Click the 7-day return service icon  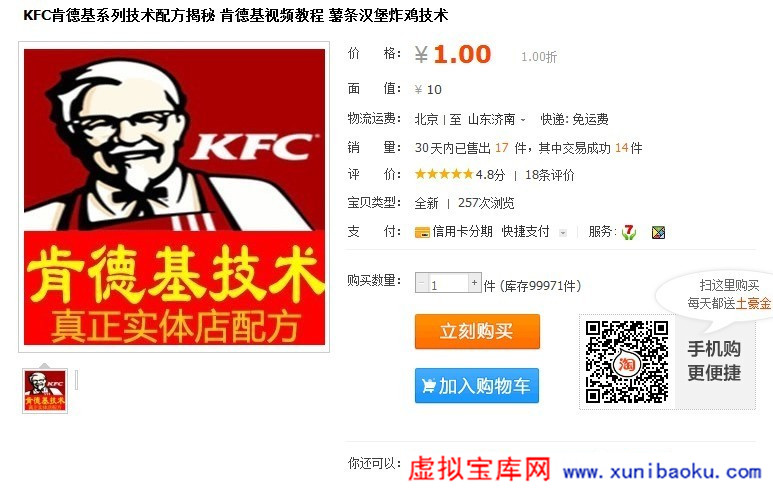pyautogui.click(x=629, y=232)
